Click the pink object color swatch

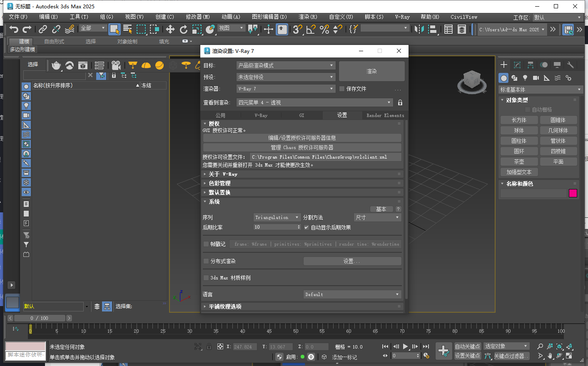(x=573, y=193)
